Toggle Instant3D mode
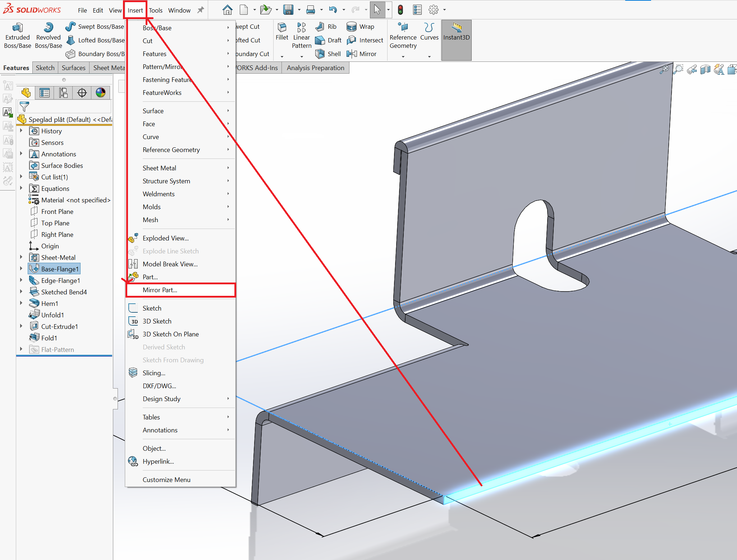Viewport: 737px width, 560px height. click(456, 32)
